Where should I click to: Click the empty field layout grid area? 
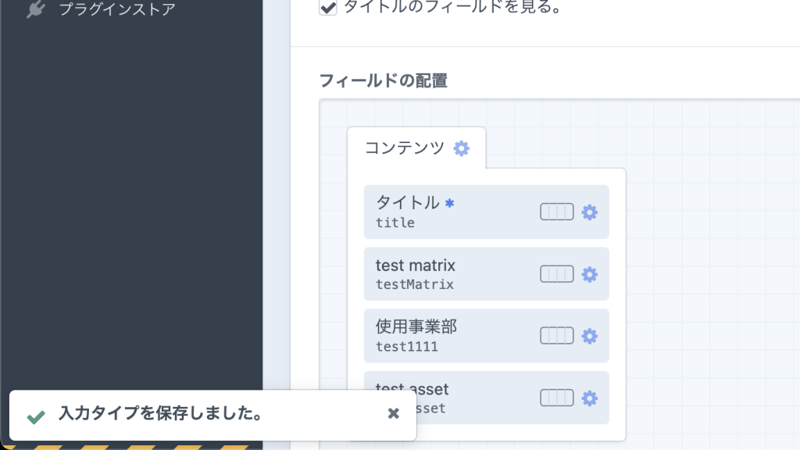(x=710, y=280)
